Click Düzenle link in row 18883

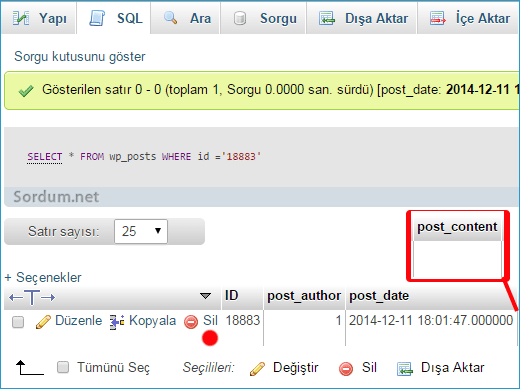click(79, 320)
